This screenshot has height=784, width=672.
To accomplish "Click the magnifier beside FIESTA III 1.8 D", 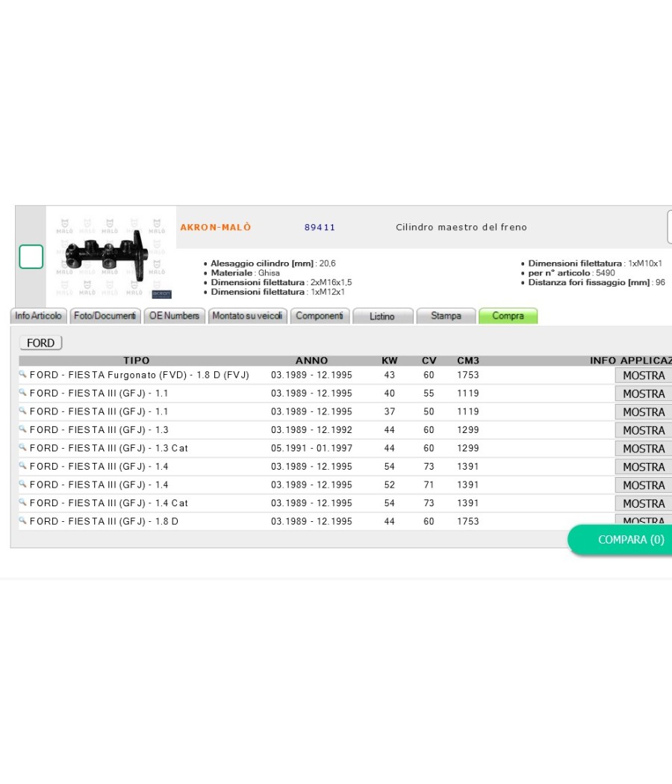I will click(x=22, y=520).
